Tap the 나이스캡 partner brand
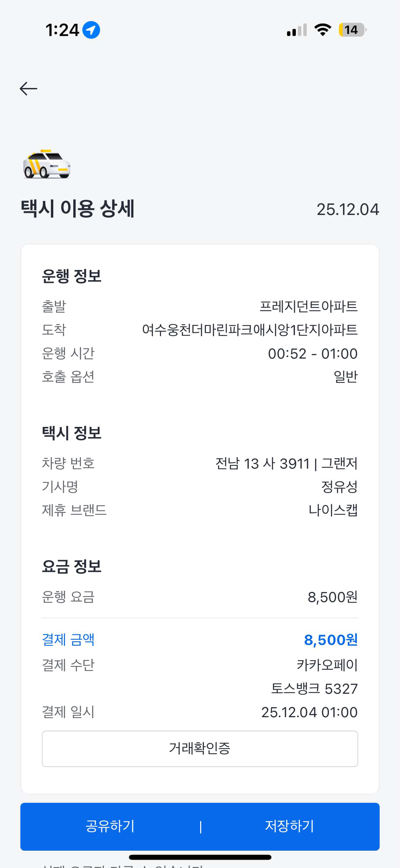This screenshot has height=868, width=400. click(x=333, y=510)
